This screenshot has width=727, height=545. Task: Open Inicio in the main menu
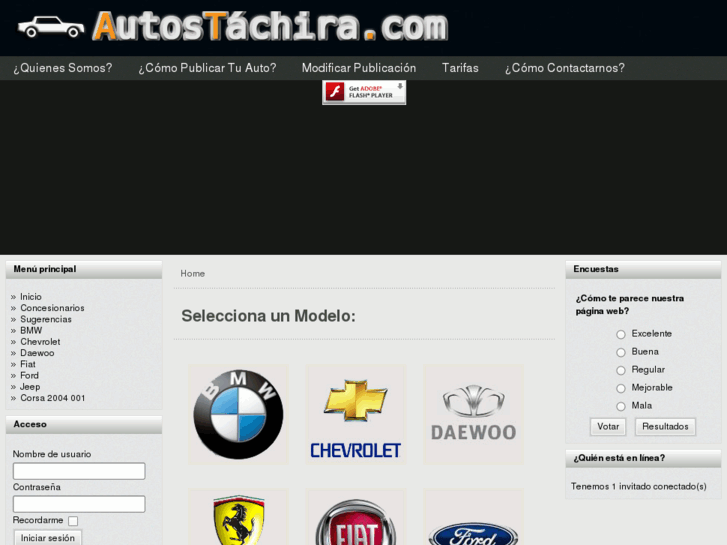click(31, 297)
